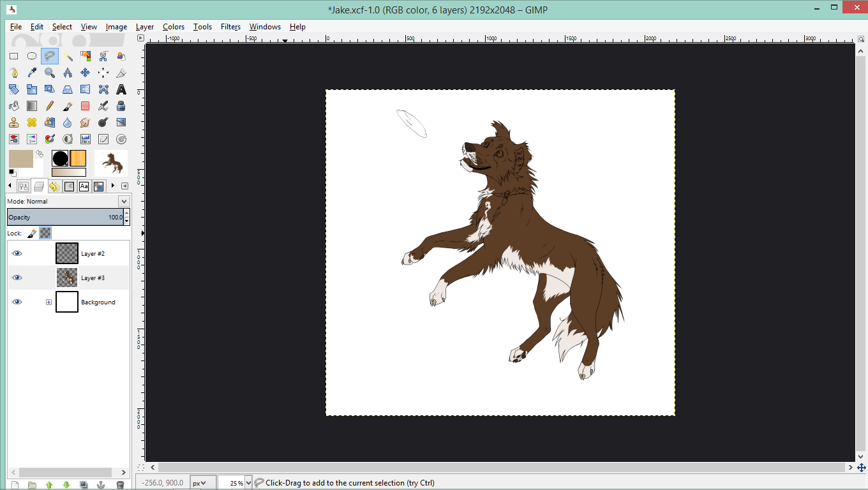The height and width of the screenshot is (490, 868).
Task: Expand the Background layer group
Action: [x=49, y=302]
